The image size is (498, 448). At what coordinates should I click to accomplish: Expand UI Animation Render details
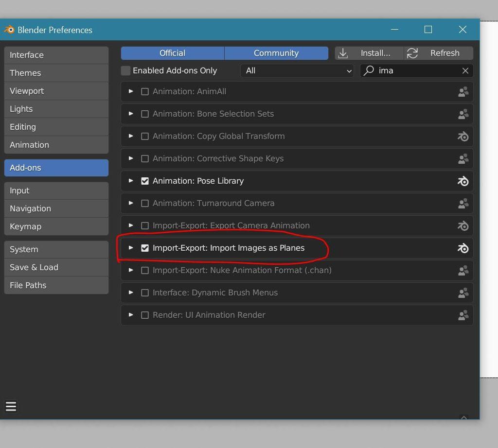(131, 315)
